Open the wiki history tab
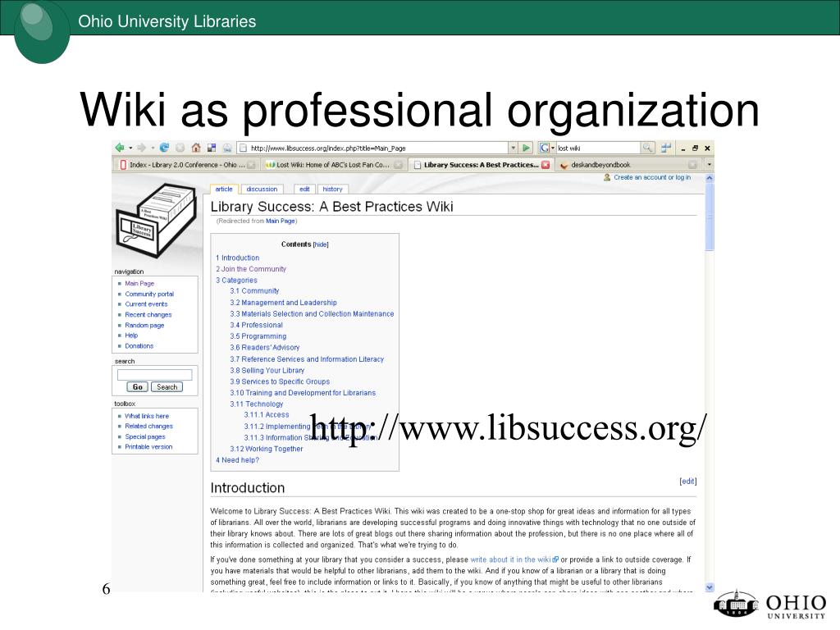Screen dimensions: 840x630 tap(333, 189)
